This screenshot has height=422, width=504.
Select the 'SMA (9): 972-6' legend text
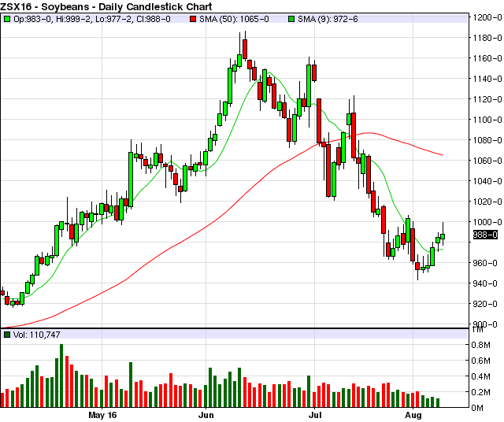click(328, 19)
